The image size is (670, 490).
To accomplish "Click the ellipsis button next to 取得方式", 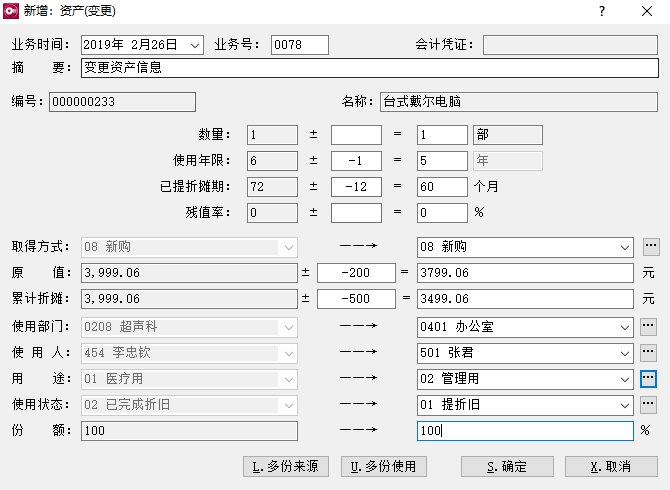I will (651, 247).
